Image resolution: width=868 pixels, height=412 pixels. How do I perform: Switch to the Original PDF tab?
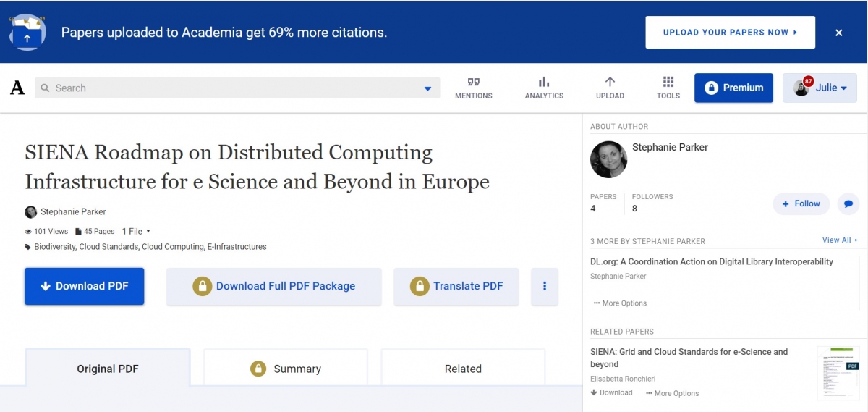108,369
